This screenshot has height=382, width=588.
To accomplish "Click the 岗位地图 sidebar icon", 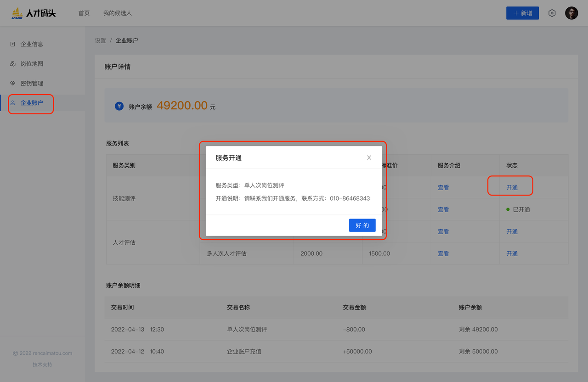I will (13, 64).
